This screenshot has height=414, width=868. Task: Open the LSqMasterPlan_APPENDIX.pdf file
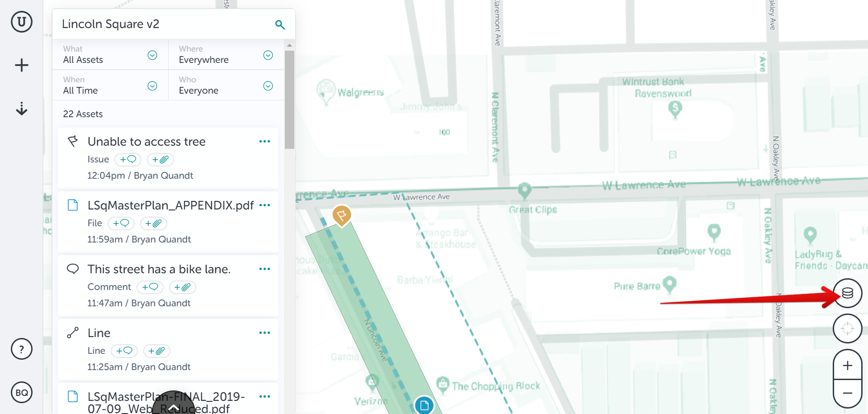[x=170, y=205]
